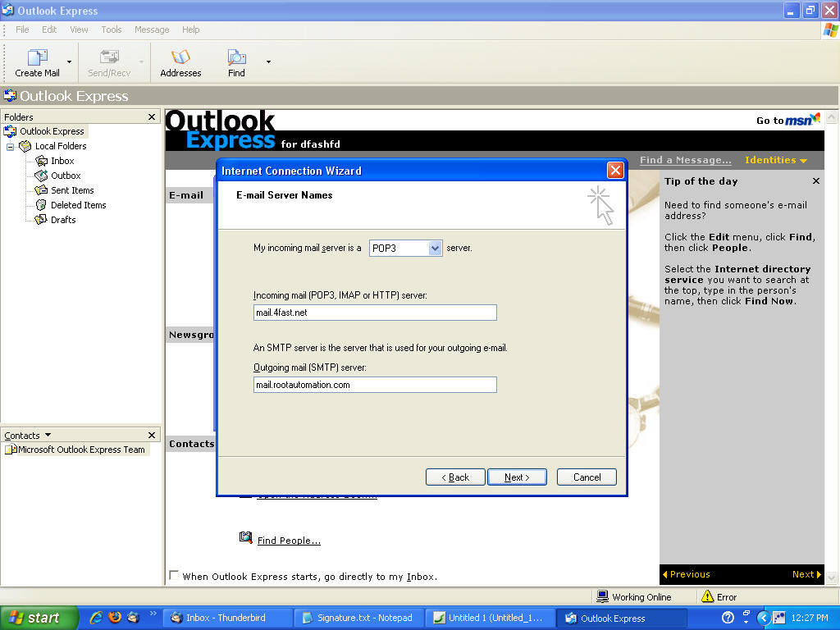Enable go directly to my Inbox checkbox

click(174, 575)
